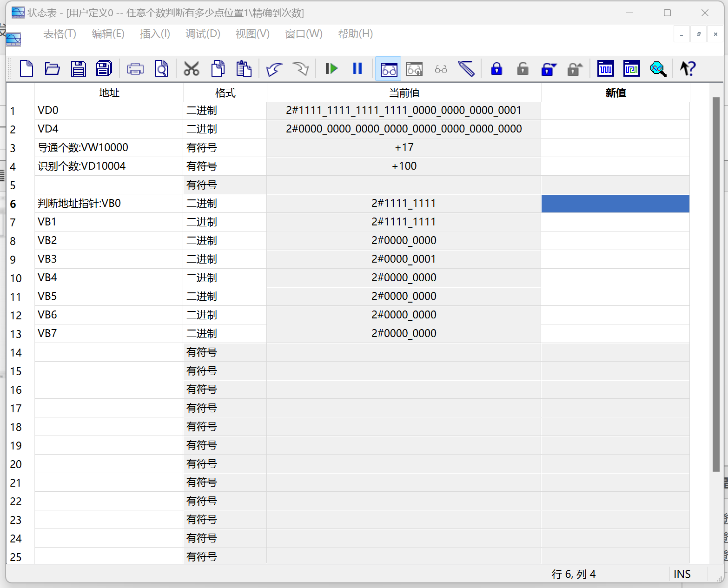Click the blue closed-padlock Force icon
The height and width of the screenshot is (588, 728).
496,69
